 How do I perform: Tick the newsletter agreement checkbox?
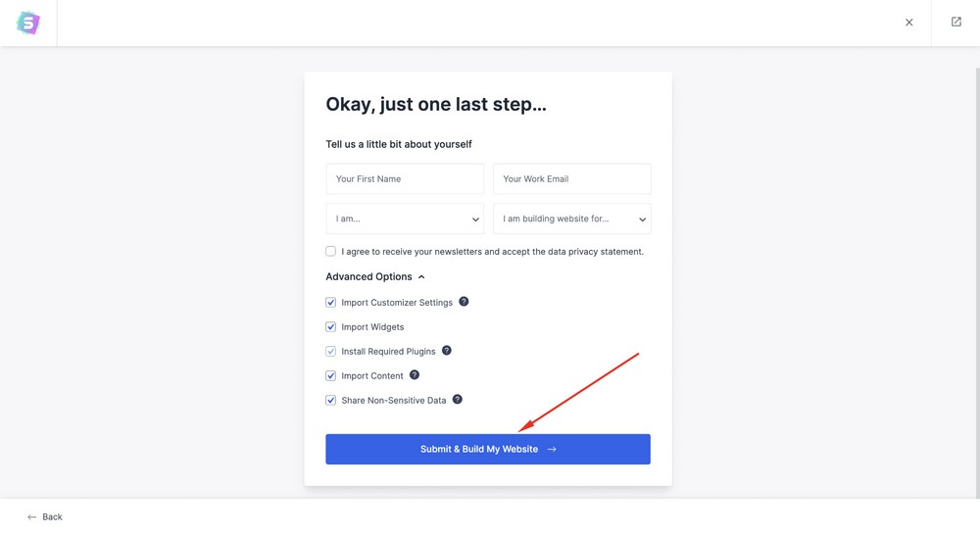pyautogui.click(x=331, y=251)
